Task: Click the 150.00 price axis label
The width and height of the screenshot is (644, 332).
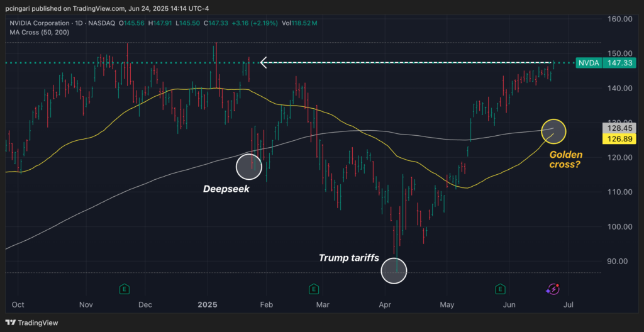Action: 619,53
